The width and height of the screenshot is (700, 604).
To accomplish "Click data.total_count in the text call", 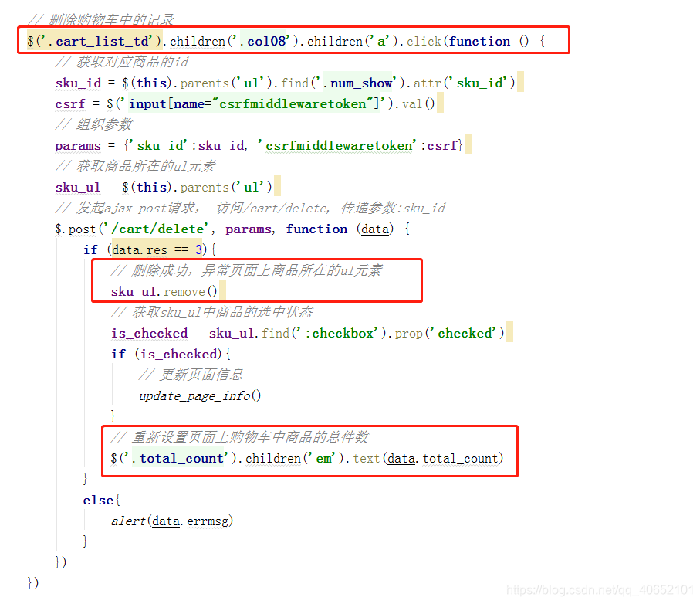I will 442,458.
